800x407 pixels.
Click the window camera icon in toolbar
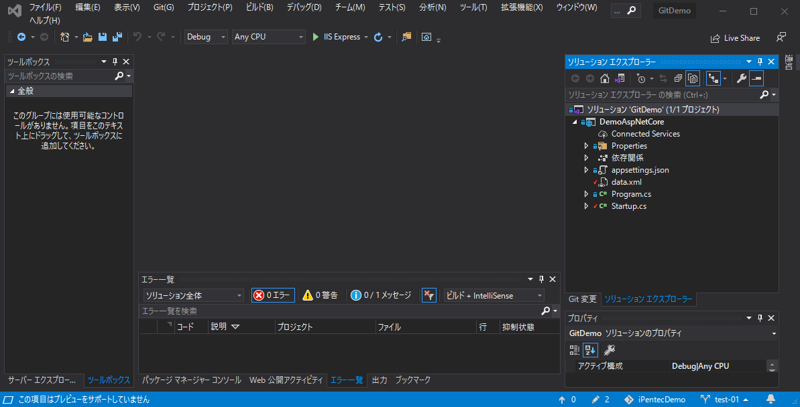point(427,37)
